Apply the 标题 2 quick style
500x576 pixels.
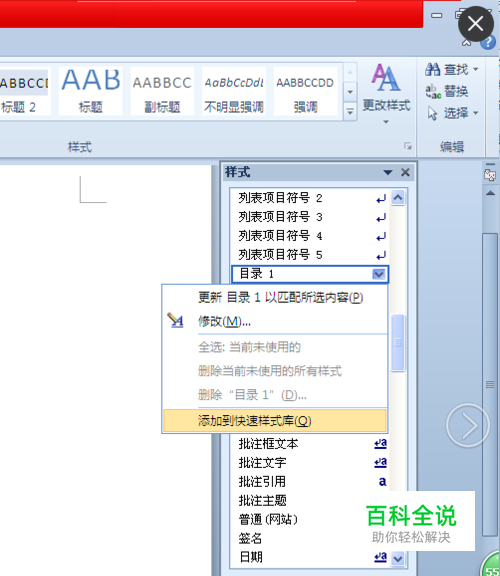pyautogui.click(x=24, y=91)
